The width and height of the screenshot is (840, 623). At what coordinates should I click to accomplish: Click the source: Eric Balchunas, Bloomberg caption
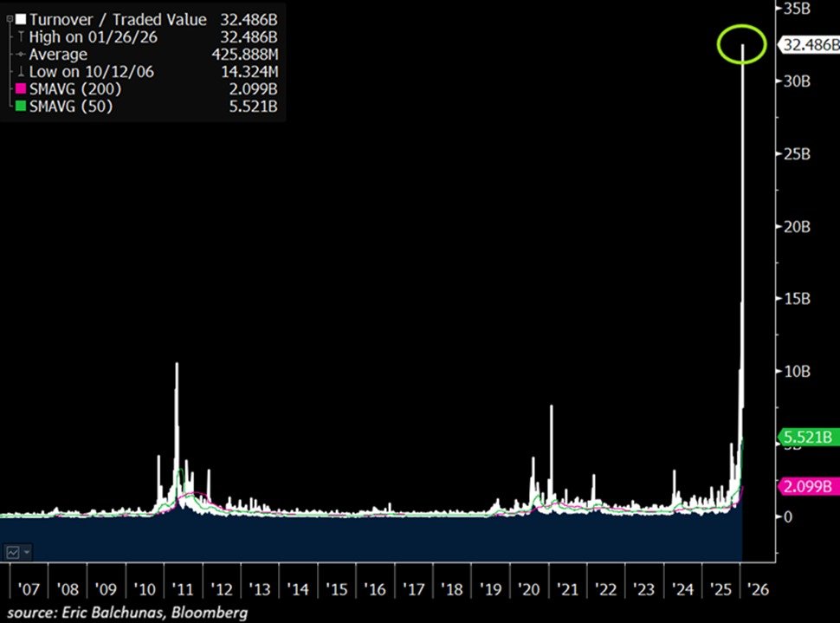[x=127, y=613]
